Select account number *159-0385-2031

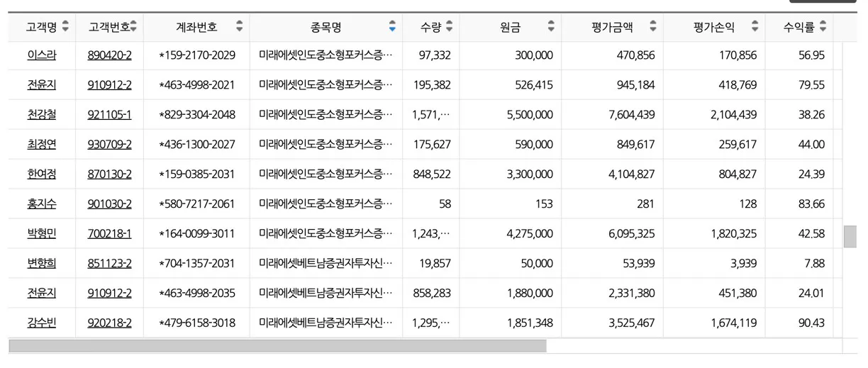pyautogui.click(x=197, y=174)
